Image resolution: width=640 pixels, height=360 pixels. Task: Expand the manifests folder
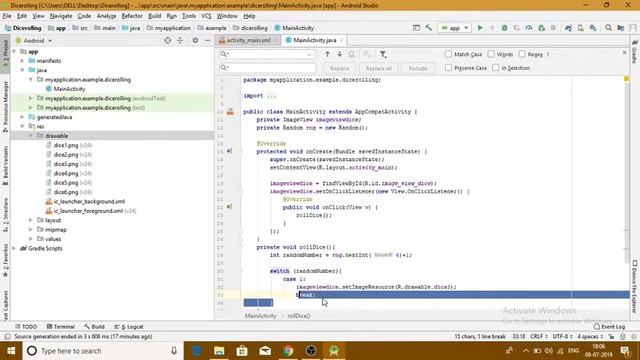click(22, 61)
